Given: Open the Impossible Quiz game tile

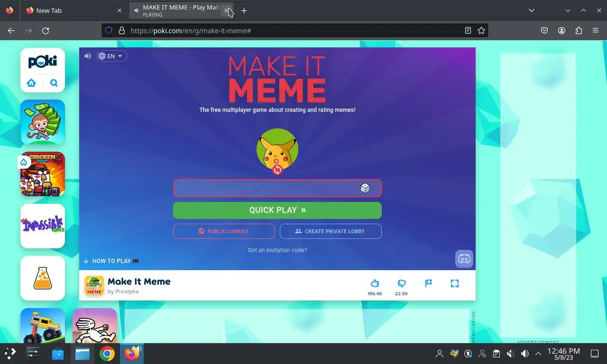Looking at the screenshot, I should (43, 226).
